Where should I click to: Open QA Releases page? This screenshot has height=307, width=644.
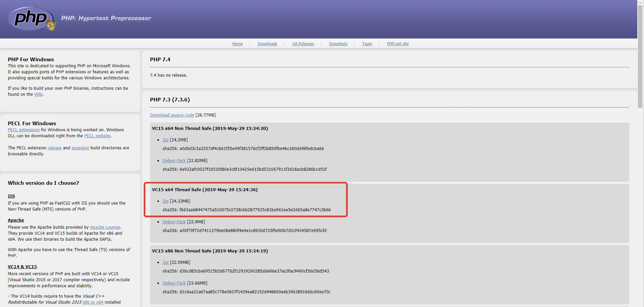[303, 44]
